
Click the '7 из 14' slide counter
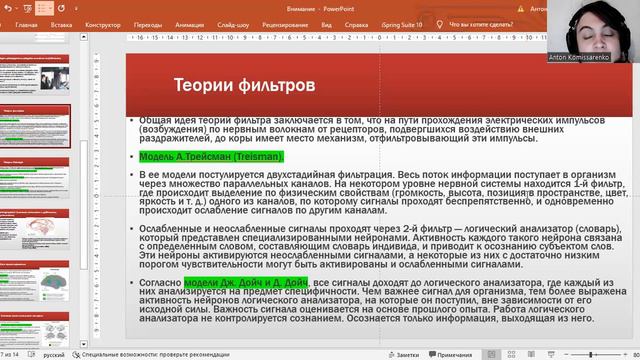point(10,354)
